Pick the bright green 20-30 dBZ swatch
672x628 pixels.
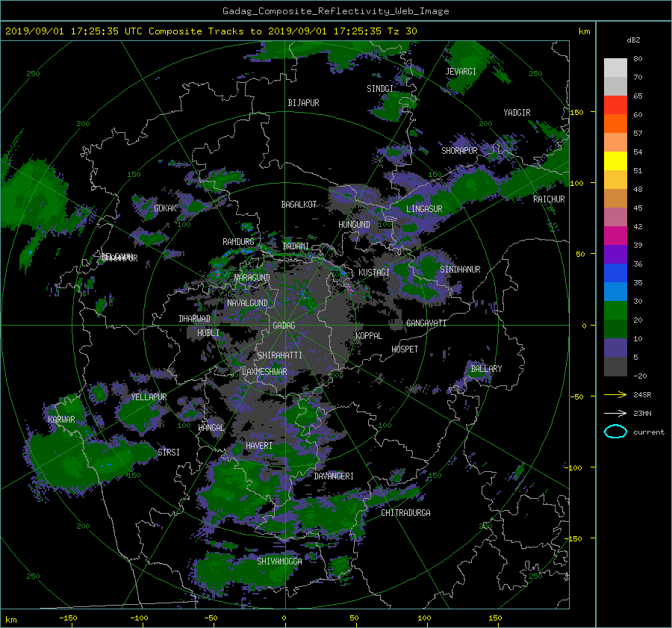tap(615, 310)
